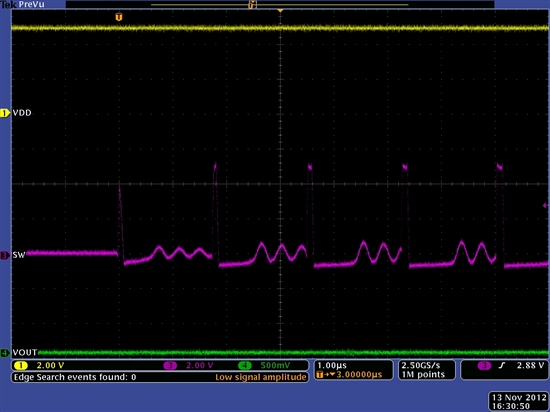Click the 2.88 V trigger level readout
Image resolution: width=550 pixels, height=412 pixels.
pos(531,365)
